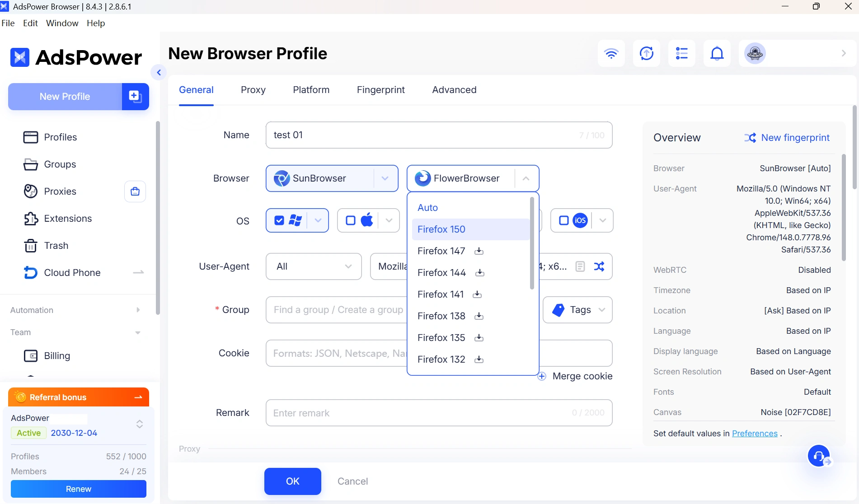859x504 pixels.
Task: Click the OK button
Action: pyautogui.click(x=293, y=481)
